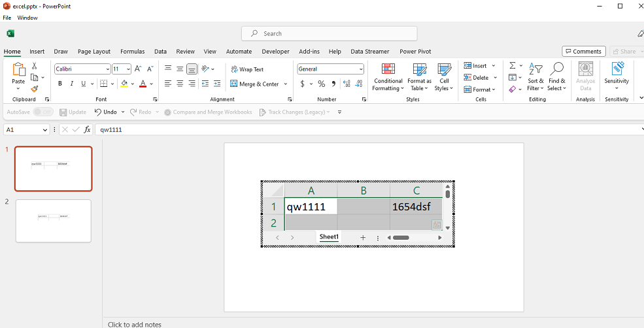Click the Excel logo icon

tap(10, 34)
